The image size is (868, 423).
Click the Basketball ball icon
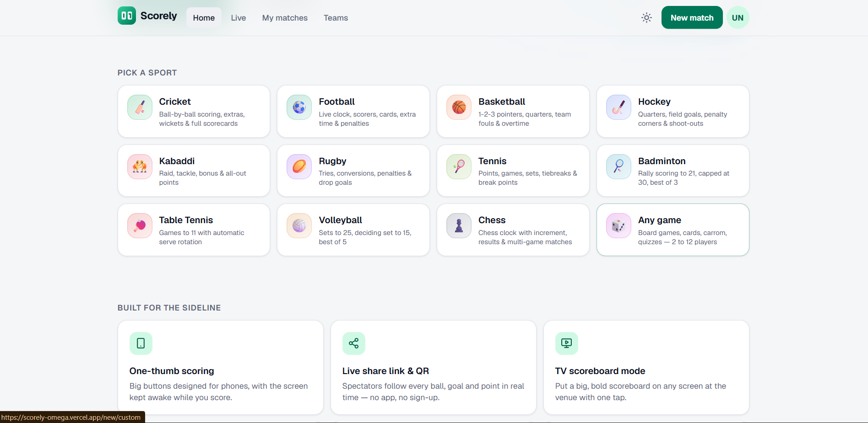[x=459, y=107]
